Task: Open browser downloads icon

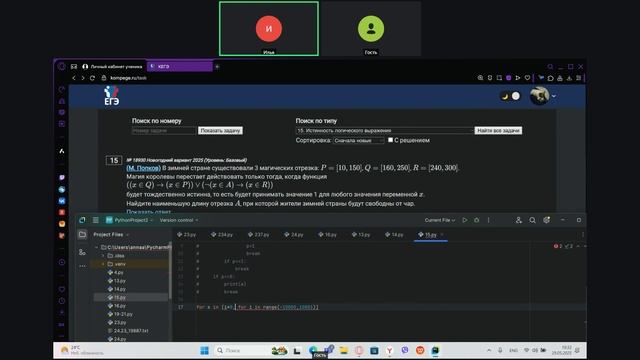Action: [x=569, y=78]
